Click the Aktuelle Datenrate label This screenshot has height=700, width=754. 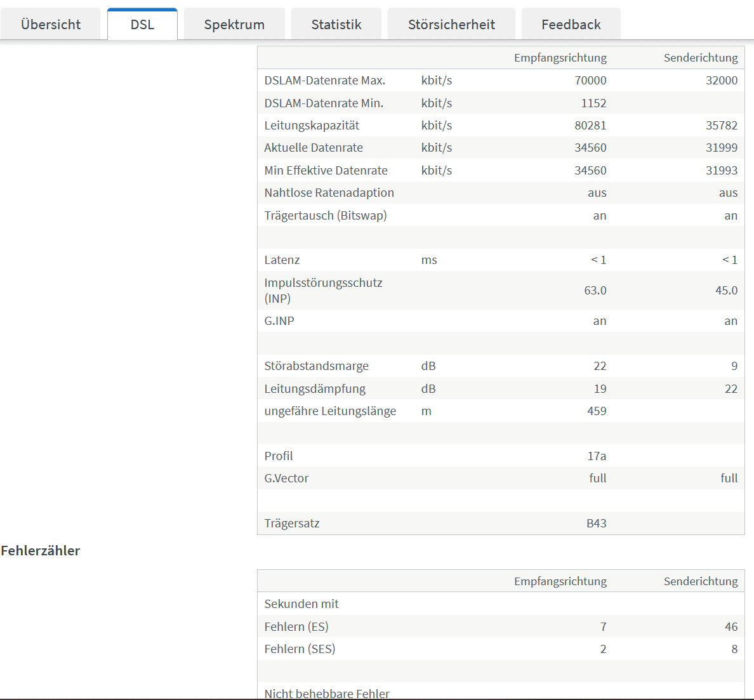(314, 148)
